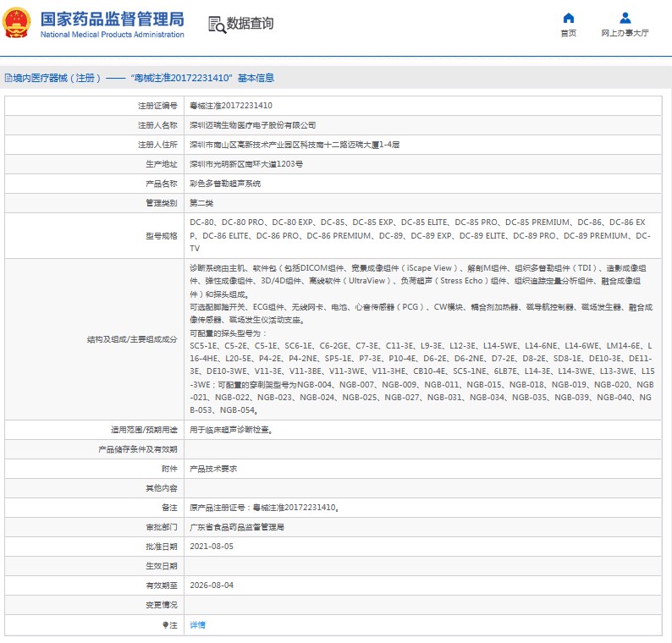Click the 附件 row label
Viewport: 672px width, 643px height.
point(170,469)
